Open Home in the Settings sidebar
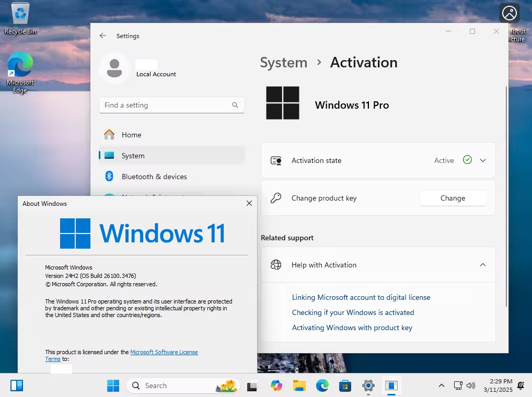 click(x=172, y=135)
